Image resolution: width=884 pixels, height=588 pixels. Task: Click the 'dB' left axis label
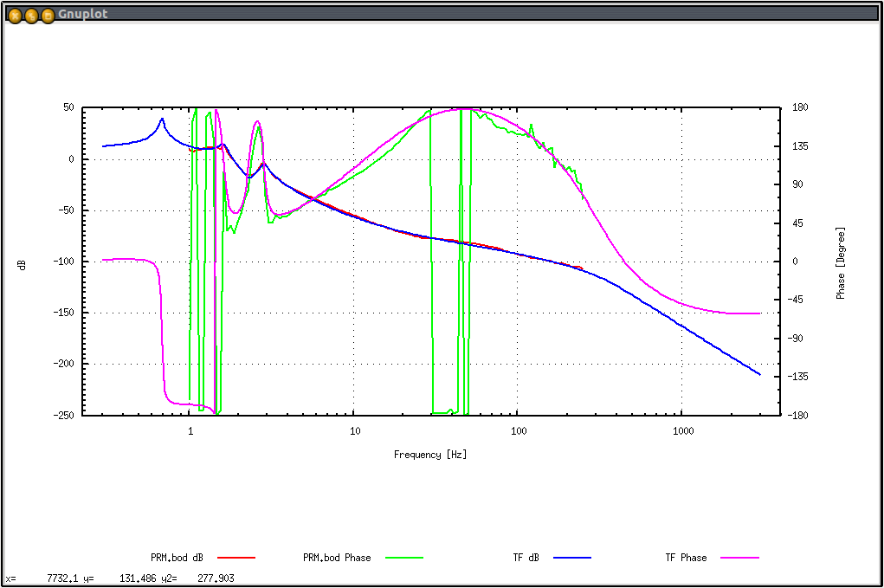click(x=22, y=265)
